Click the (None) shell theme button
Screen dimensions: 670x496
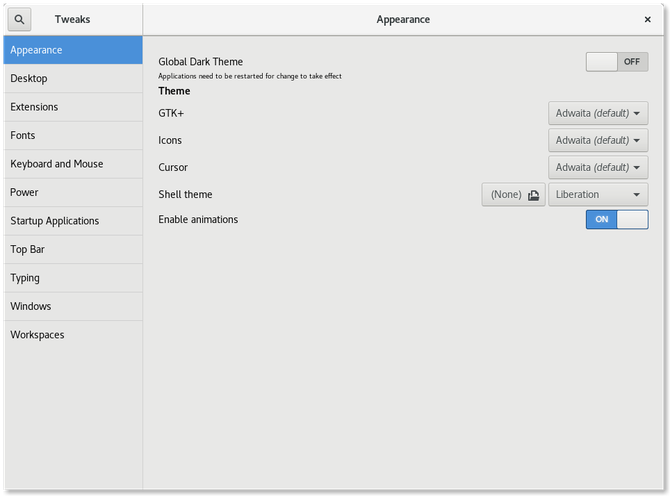point(514,194)
